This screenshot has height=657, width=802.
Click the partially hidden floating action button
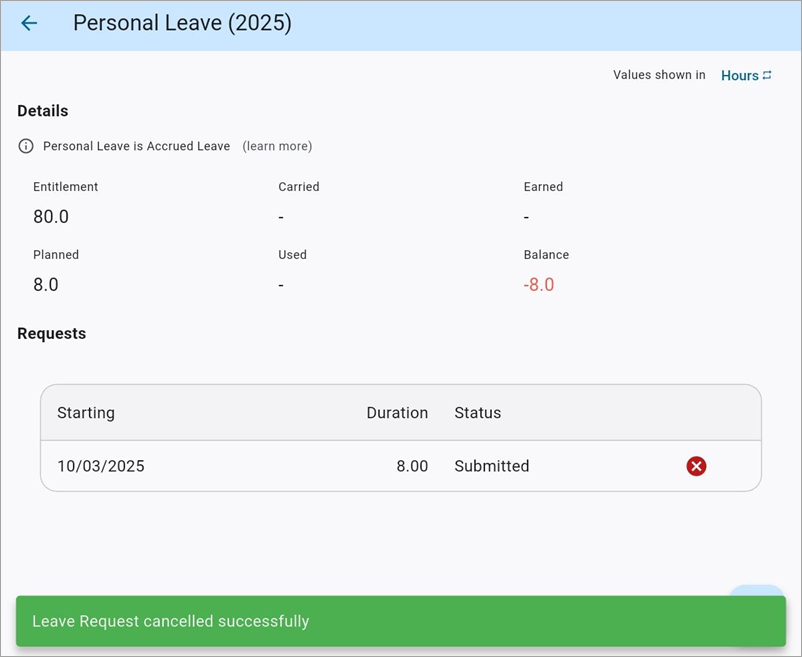tap(755, 590)
